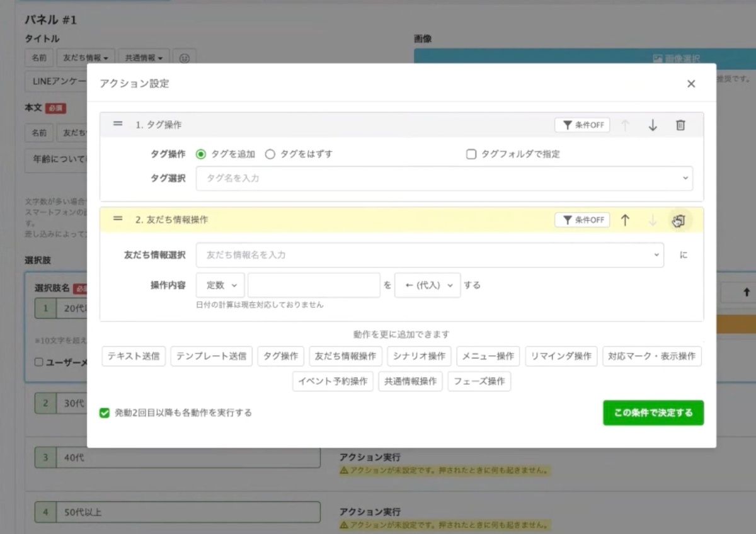The width and height of the screenshot is (756, 534).
Task: Delete the 友だち情報操作 action
Action: pos(679,220)
